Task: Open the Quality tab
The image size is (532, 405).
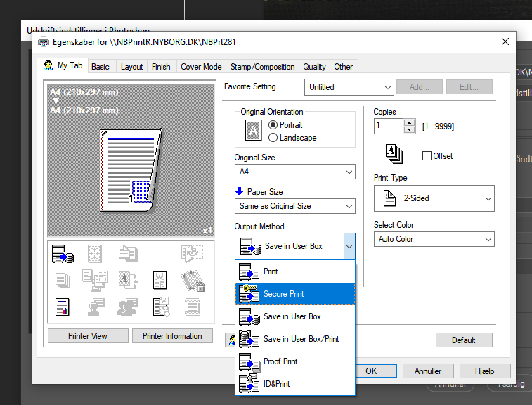Action: click(x=314, y=67)
